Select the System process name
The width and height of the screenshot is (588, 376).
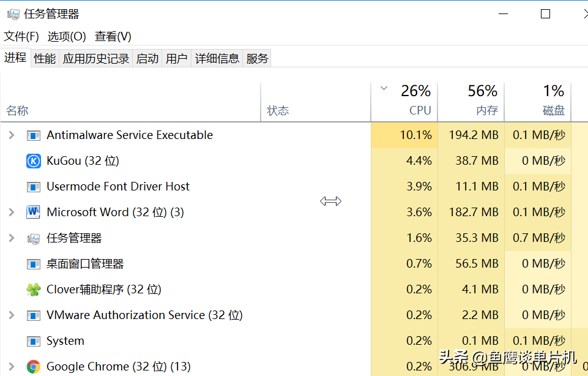pyautogui.click(x=65, y=341)
